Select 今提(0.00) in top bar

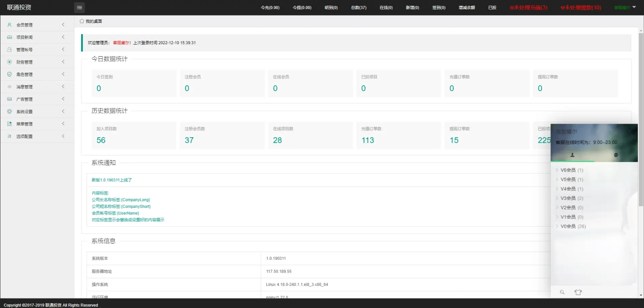click(x=302, y=7)
